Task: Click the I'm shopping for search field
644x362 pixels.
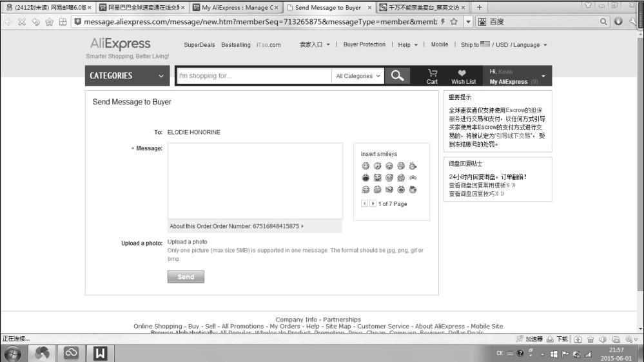Action: tap(254, 76)
